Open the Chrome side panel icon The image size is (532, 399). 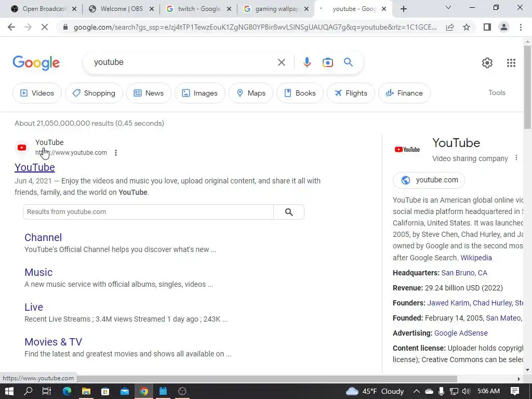click(x=487, y=27)
